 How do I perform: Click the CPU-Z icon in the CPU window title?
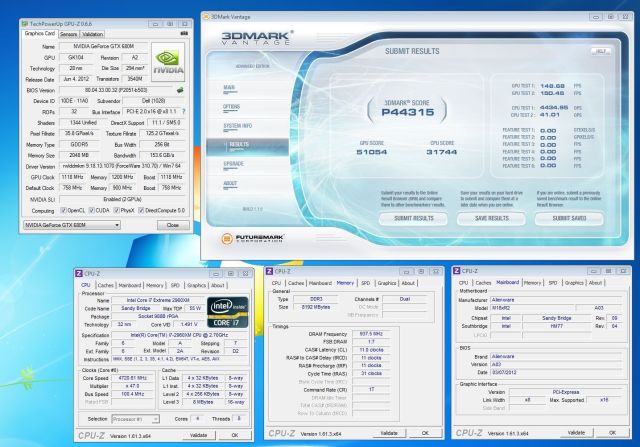(x=79, y=274)
